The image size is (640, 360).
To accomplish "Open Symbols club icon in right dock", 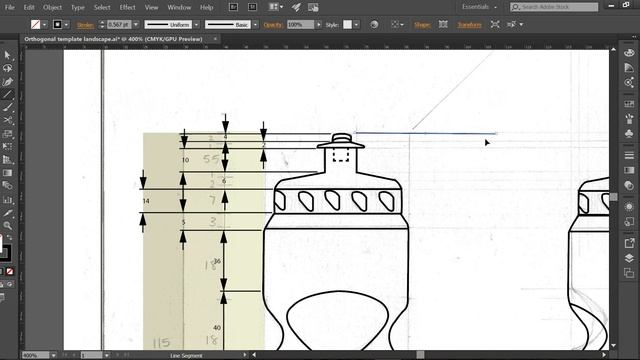I will tap(629, 133).
